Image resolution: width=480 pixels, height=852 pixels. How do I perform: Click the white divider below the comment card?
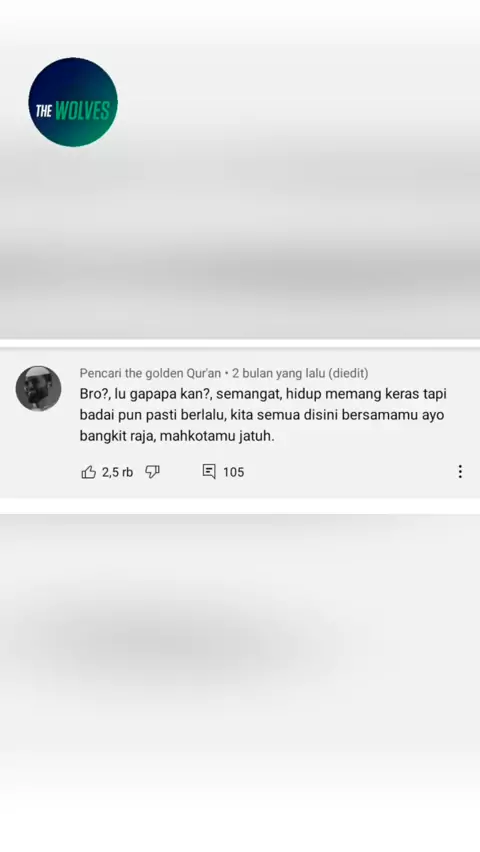coord(240,506)
